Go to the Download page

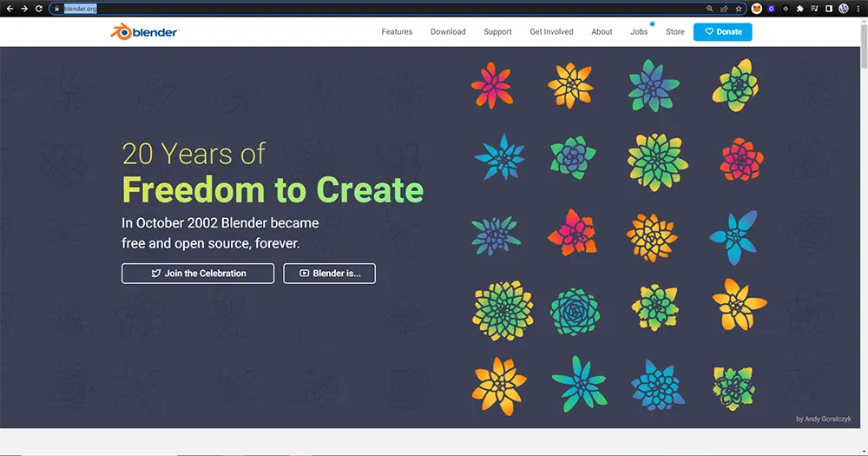[x=448, y=31]
